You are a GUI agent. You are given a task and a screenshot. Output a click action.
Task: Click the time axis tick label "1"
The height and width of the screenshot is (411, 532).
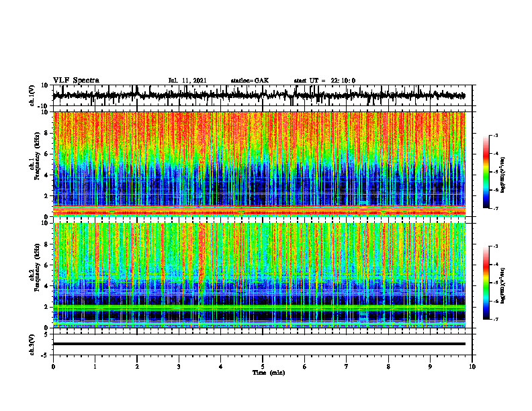tap(95, 367)
